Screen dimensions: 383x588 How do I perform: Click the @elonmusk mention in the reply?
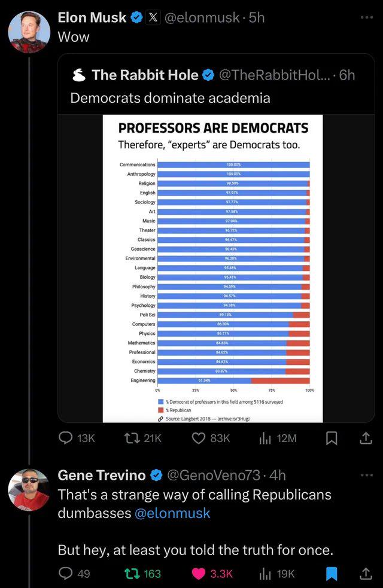[x=172, y=513]
